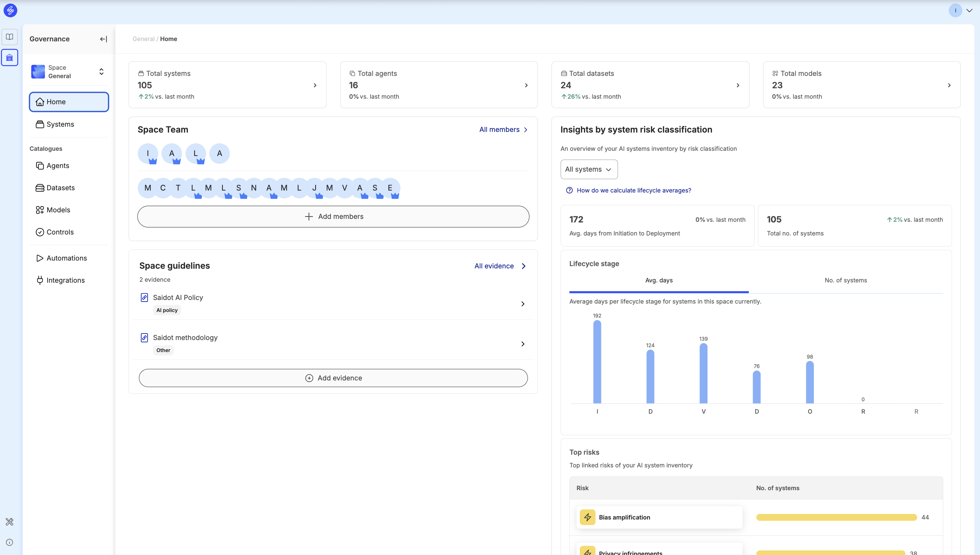The width and height of the screenshot is (980, 555).
Task: Click user avatar I in top right
Action: [x=955, y=10]
